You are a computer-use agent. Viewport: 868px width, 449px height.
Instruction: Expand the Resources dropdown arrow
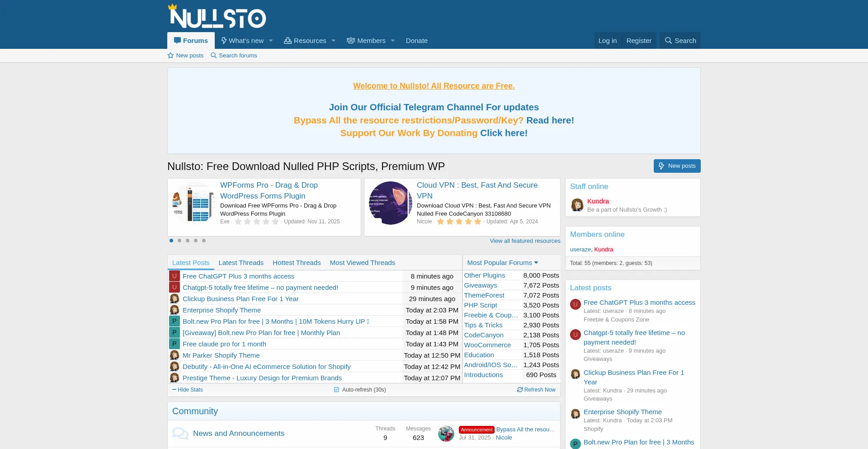334,41
